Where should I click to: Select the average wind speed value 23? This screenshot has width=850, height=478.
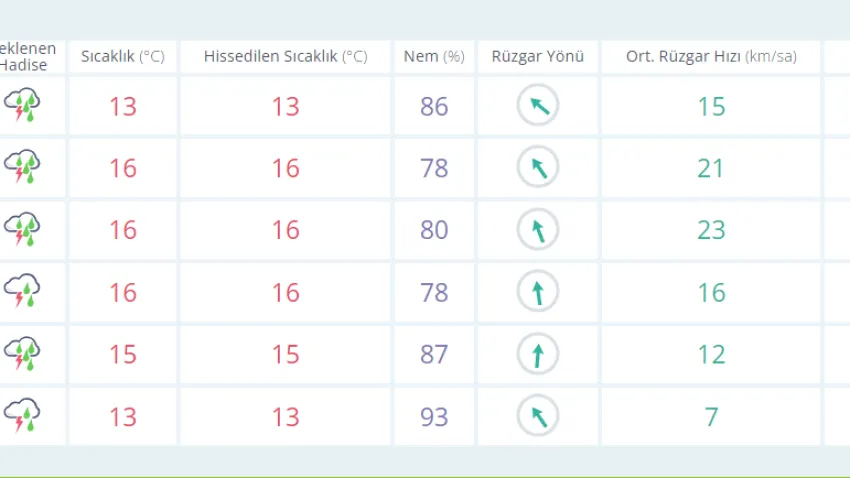(711, 230)
